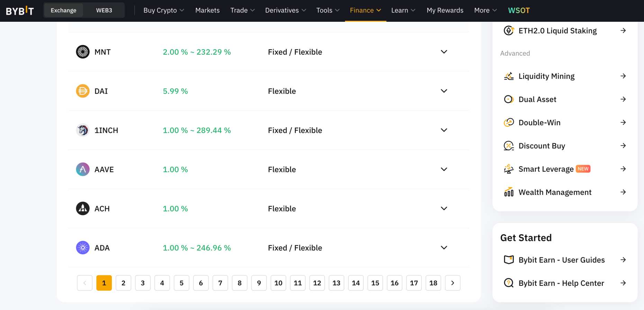Click the MNT coin icon
The image size is (644, 310).
click(83, 52)
